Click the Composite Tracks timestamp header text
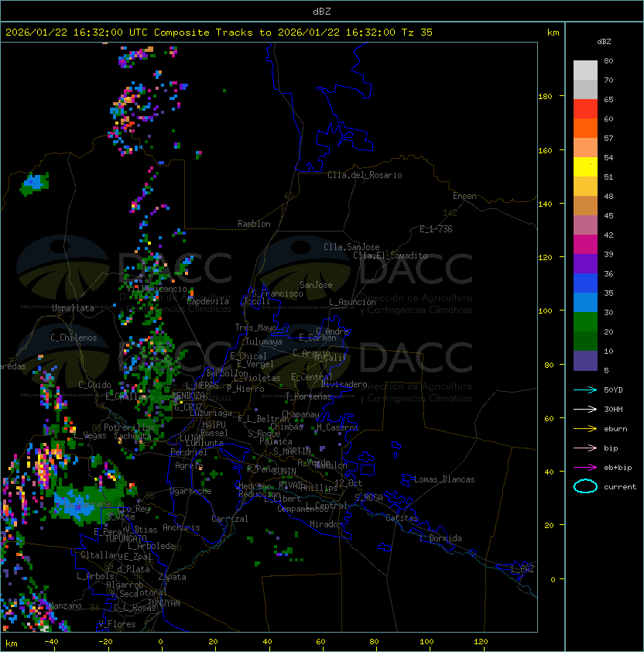 point(219,33)
